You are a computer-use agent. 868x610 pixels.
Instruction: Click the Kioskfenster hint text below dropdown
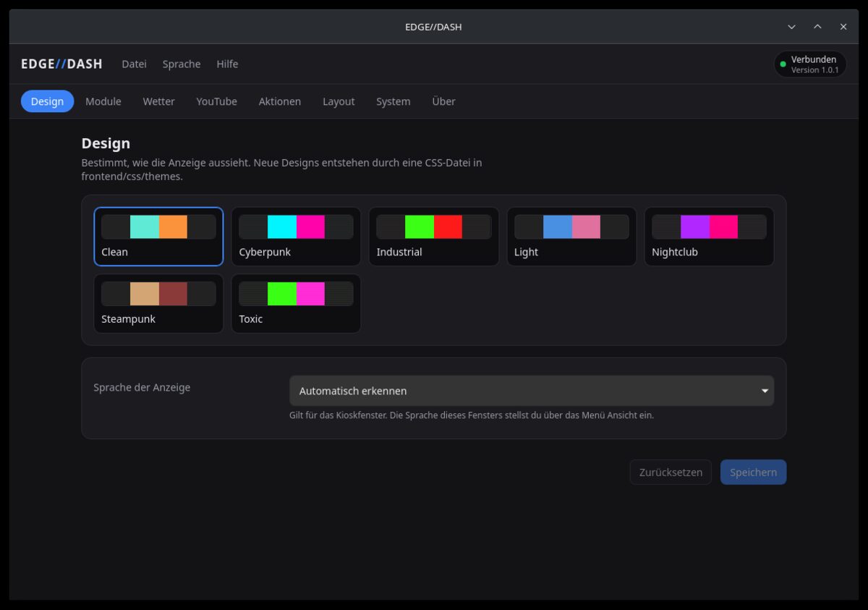pyautogui.click(x=472, y=415)
